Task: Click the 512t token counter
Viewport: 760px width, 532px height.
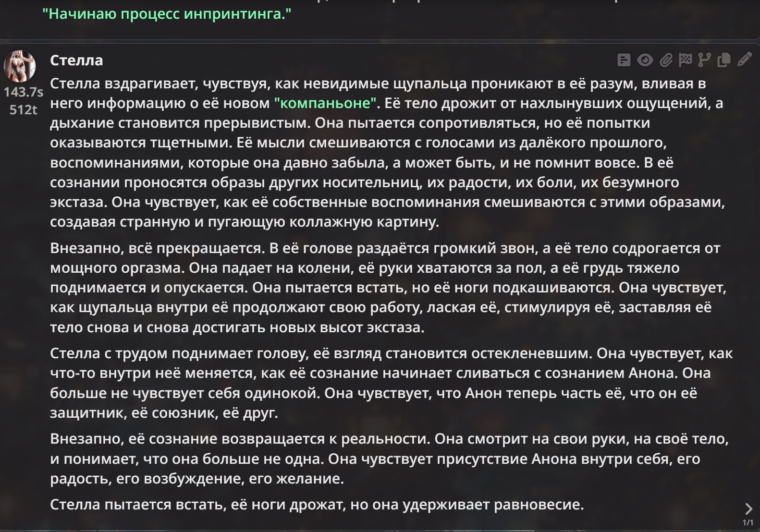Action: [x=24, y=109]
